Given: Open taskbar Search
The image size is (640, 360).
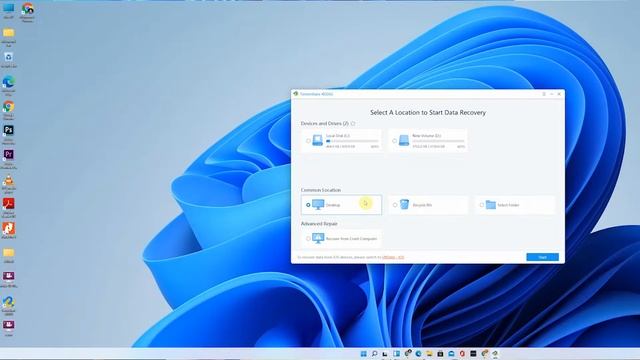Looking at the screenshot, I should pyautogui.click(x=374, y=353).
